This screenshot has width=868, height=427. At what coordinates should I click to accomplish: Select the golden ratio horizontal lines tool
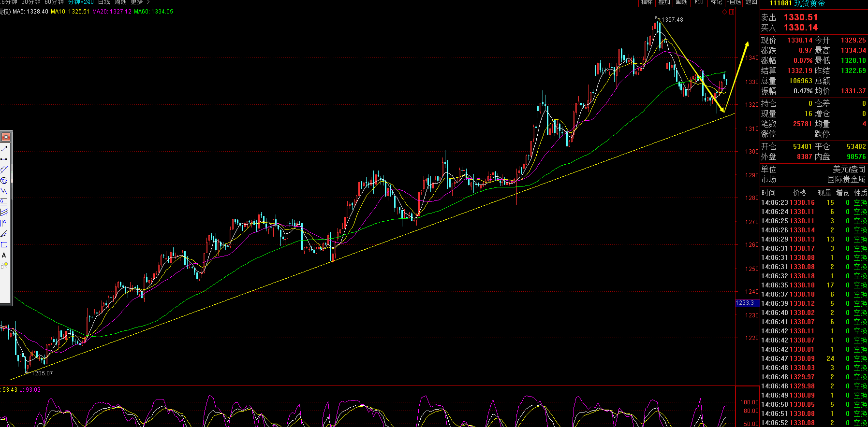click(x=4, y=202)
